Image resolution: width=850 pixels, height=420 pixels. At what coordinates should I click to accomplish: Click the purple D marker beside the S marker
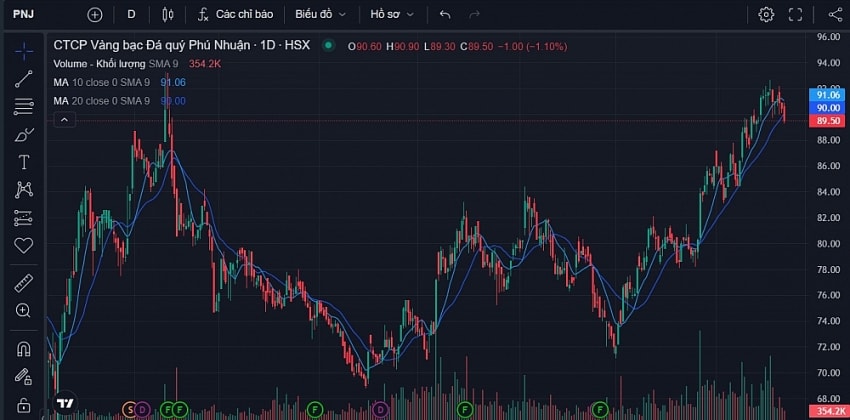click(x=142, y=409)
